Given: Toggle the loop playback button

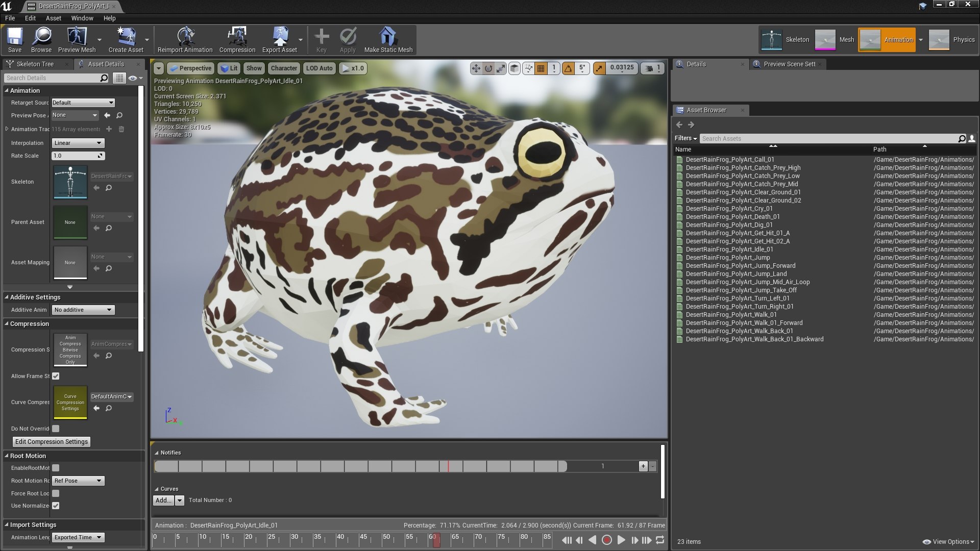Looking at the screenshot, I should pyautogui.click(x=660, y=540).
